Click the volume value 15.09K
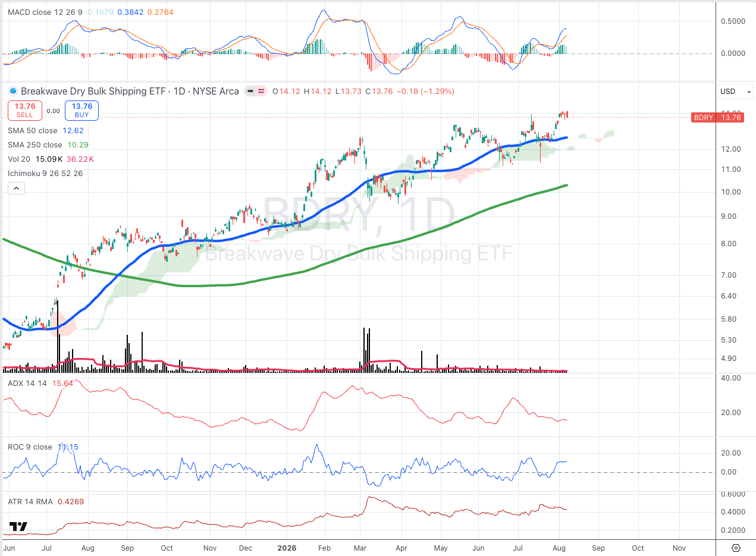This screenshot has width=756, height=556. coord(49,159)
